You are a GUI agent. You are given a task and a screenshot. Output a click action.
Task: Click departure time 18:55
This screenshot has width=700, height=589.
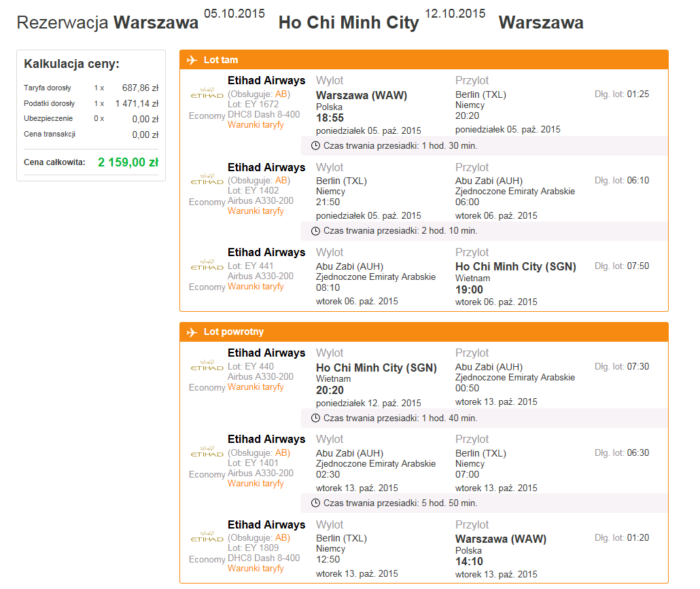coord(330,118)
